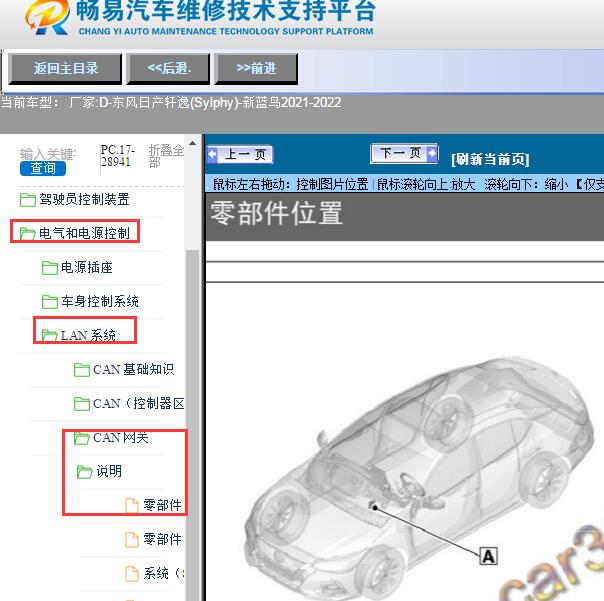Click marker A on the car diagram
The width and height of the screenshot is (604, 601).
click(488, 556)
